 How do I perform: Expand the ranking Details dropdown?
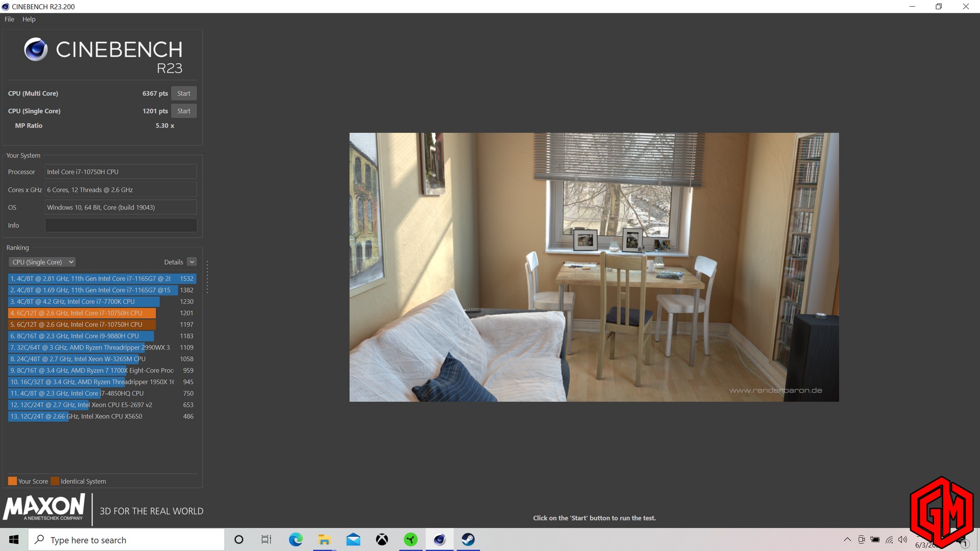click(x=192, y=262)
